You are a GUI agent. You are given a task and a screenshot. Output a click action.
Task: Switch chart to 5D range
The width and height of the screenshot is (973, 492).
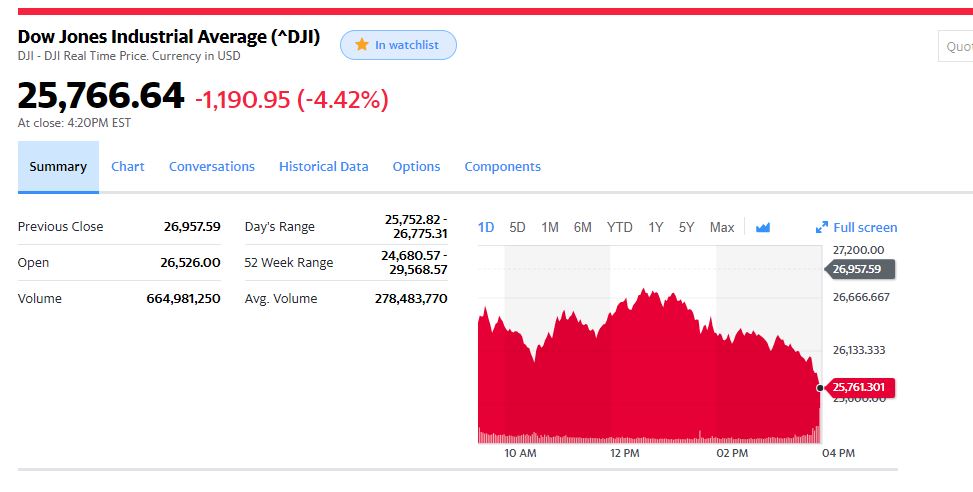(x=517, y=227)
